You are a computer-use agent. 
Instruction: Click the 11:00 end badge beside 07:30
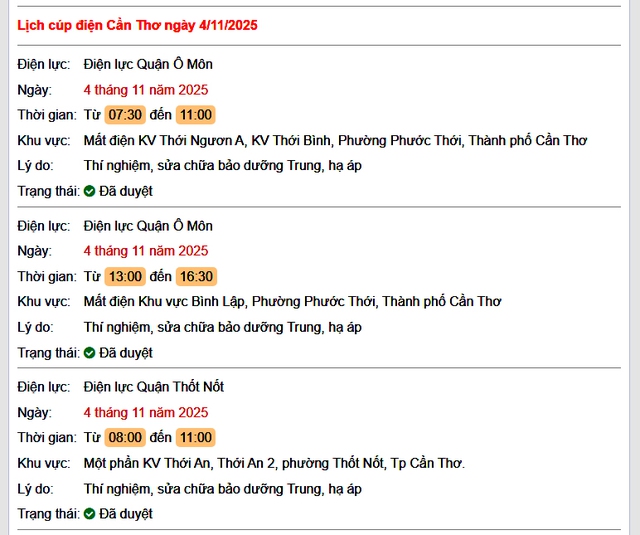coord(195,115)
